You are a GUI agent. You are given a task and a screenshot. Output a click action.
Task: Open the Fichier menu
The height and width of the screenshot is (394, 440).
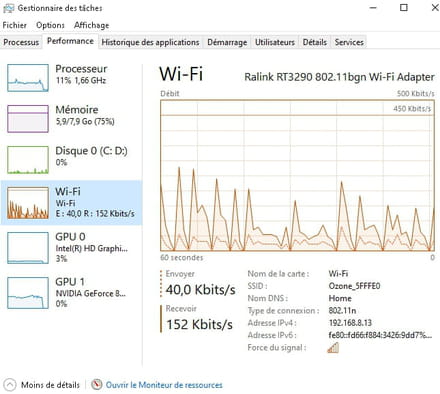(x=15, y=25)
